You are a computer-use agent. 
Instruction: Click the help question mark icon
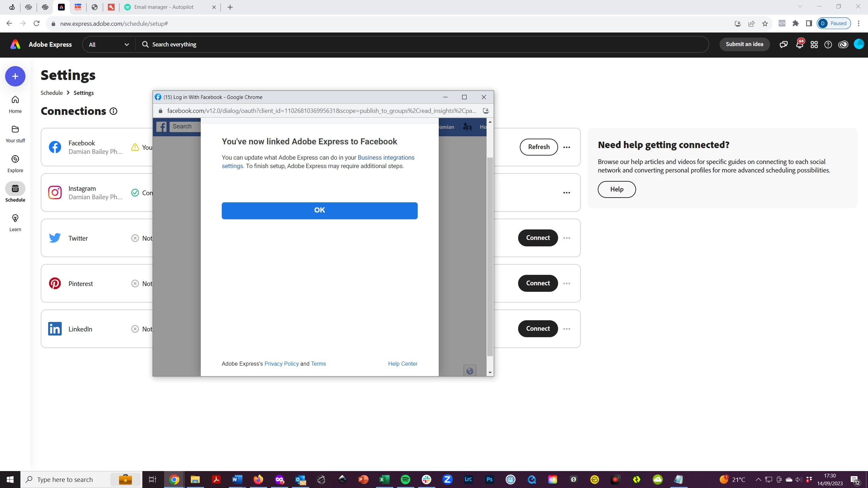[x=828, y=44]
